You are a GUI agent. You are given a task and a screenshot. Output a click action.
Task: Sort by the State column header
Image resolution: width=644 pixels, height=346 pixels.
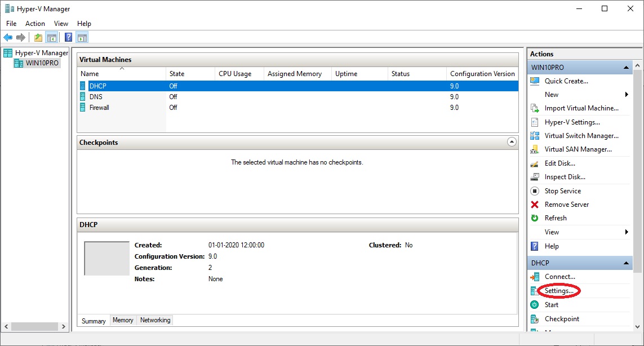pos(190,74)
